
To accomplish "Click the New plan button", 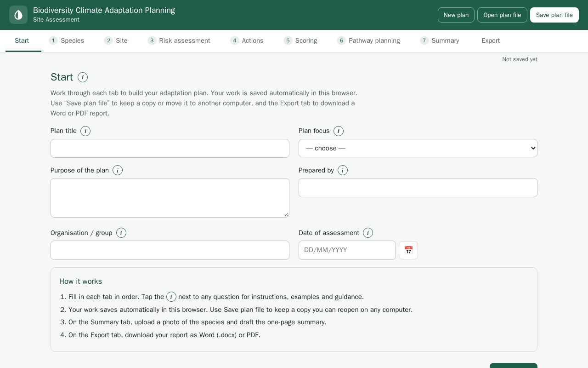I will point(456,15).
